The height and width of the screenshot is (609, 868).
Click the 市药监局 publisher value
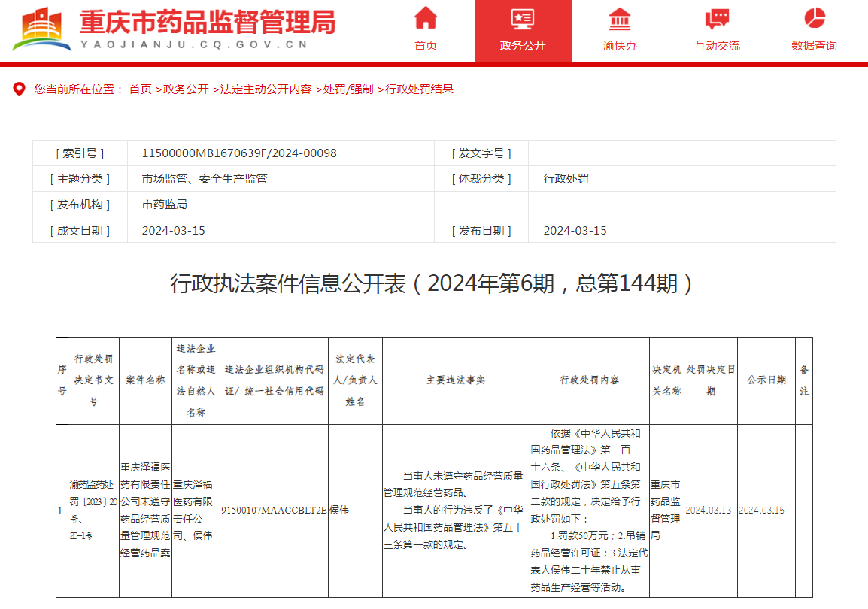pos(165,204)
